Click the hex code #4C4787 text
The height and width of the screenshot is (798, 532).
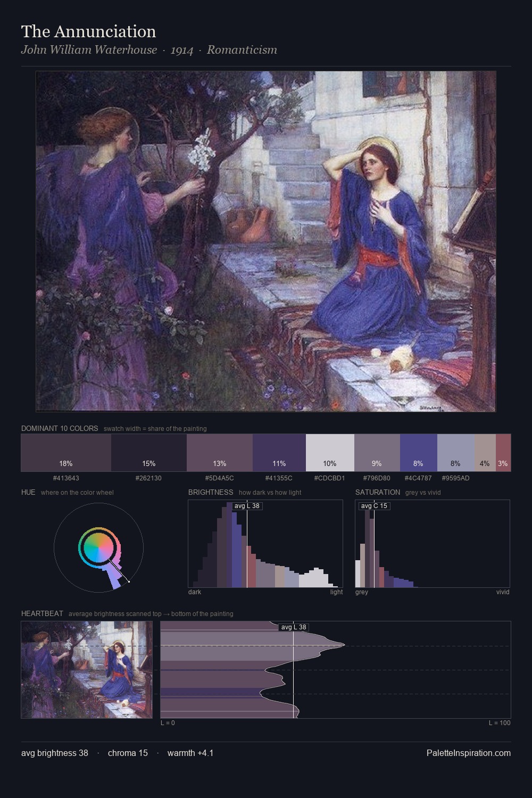(418, 478)
